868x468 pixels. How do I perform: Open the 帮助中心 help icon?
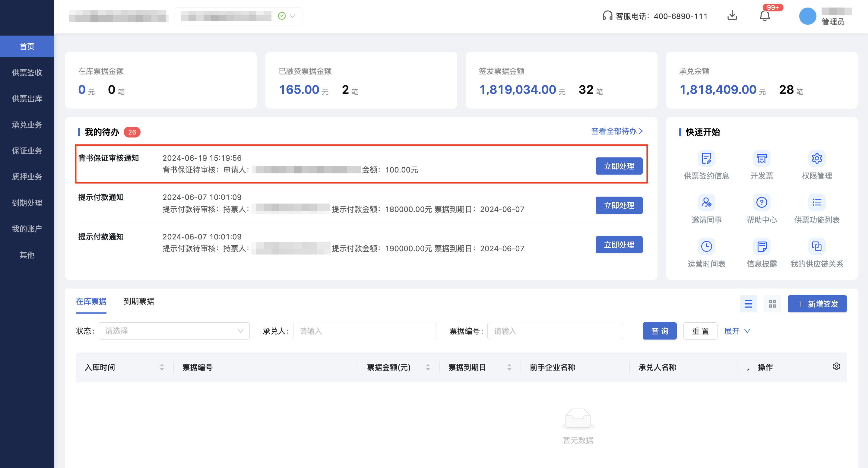(762, 203)
